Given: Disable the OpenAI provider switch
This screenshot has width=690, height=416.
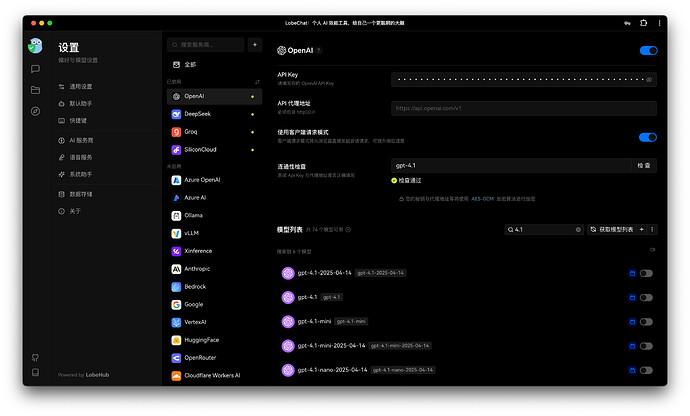Looking at the screenshot, I should pyautogui.click(x=648, y=51).
